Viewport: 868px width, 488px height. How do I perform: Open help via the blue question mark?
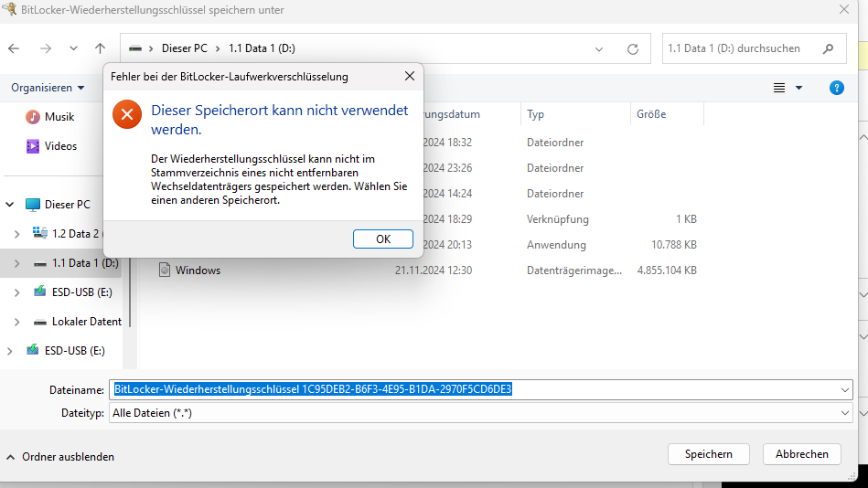click(837, 88)
